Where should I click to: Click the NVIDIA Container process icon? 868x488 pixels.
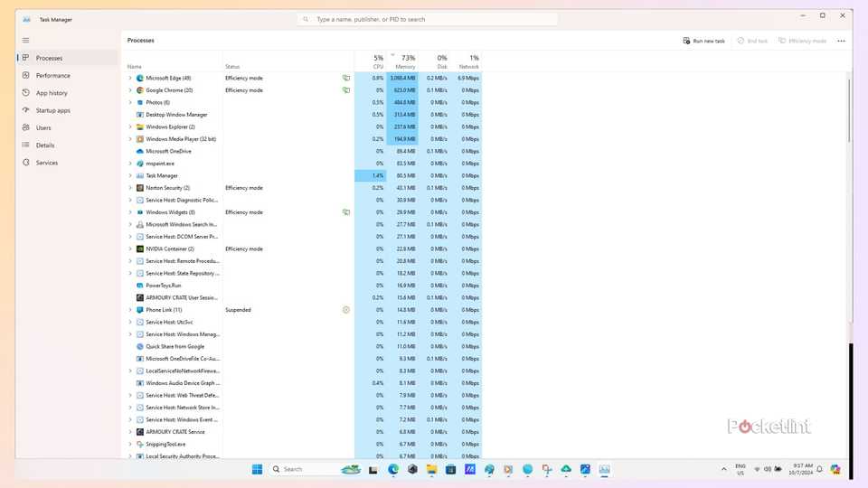140,249
